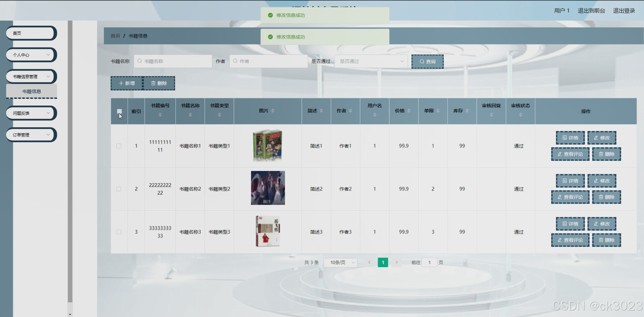Delete book row 1 using 删除

point(606,154)
